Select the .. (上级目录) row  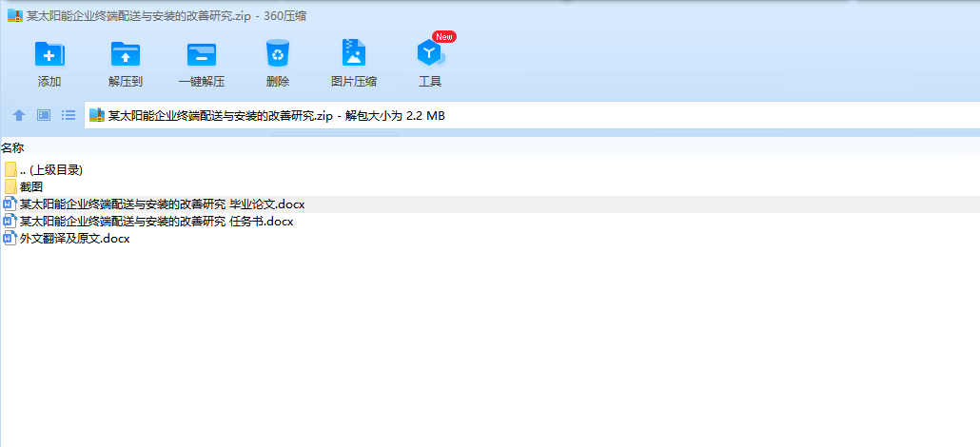(490, 169)
